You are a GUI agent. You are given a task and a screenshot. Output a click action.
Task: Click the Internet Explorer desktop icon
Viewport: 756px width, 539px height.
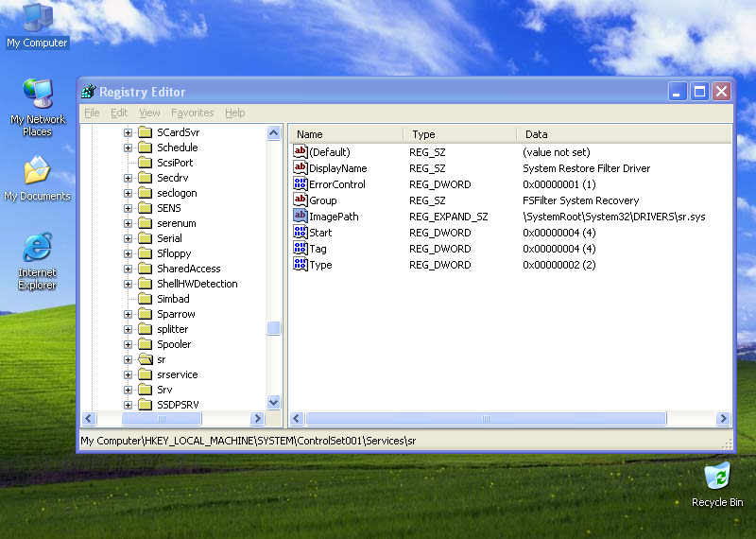tap(37, 261)
